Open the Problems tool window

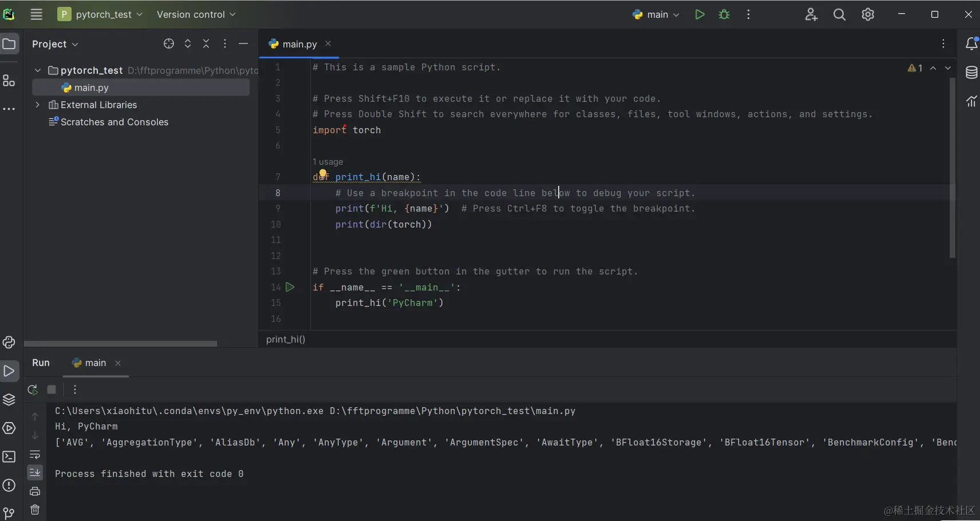click(9, 485)
